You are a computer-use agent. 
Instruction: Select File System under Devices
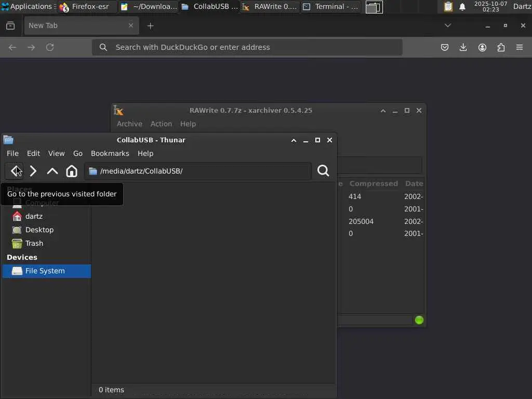click(x=46, y=271)
